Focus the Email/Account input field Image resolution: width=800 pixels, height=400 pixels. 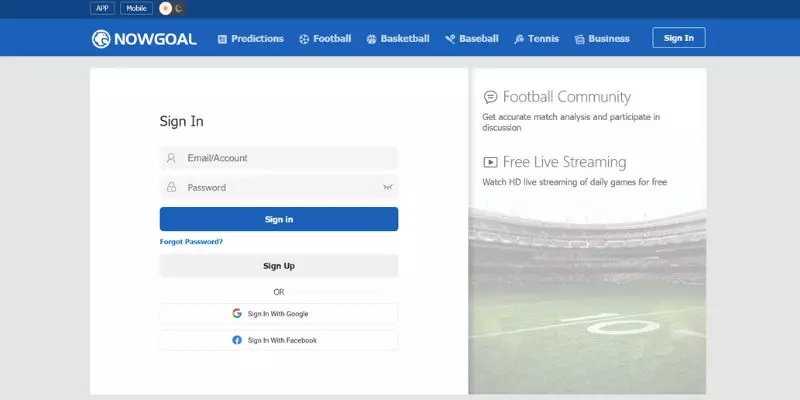pos(285,158)
